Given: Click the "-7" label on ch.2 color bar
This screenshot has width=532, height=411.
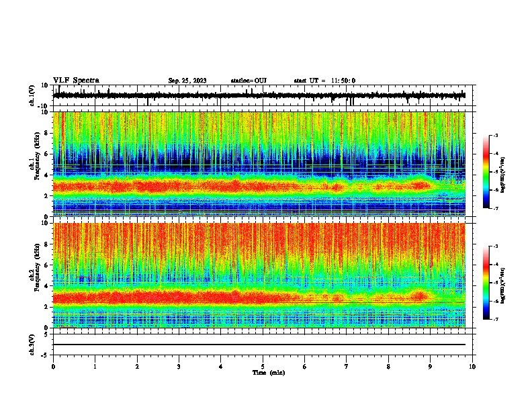Looking at the screenshot, I should coord(496,319).
